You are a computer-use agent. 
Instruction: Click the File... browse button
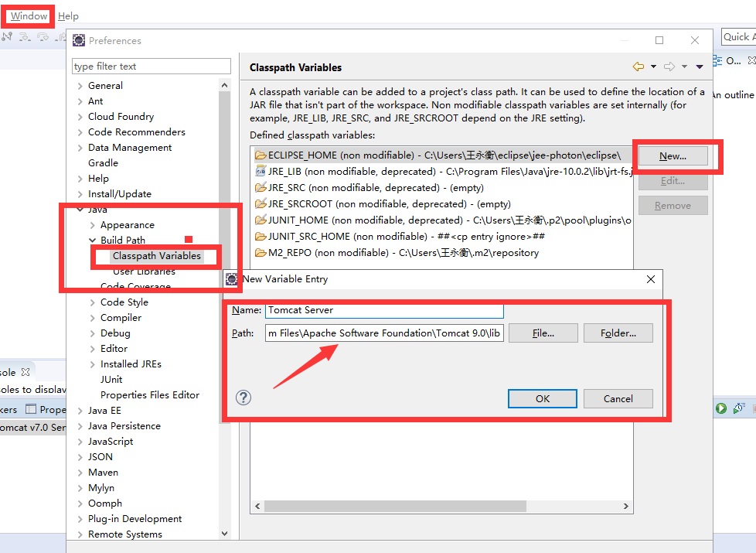[x=543, y=333]
